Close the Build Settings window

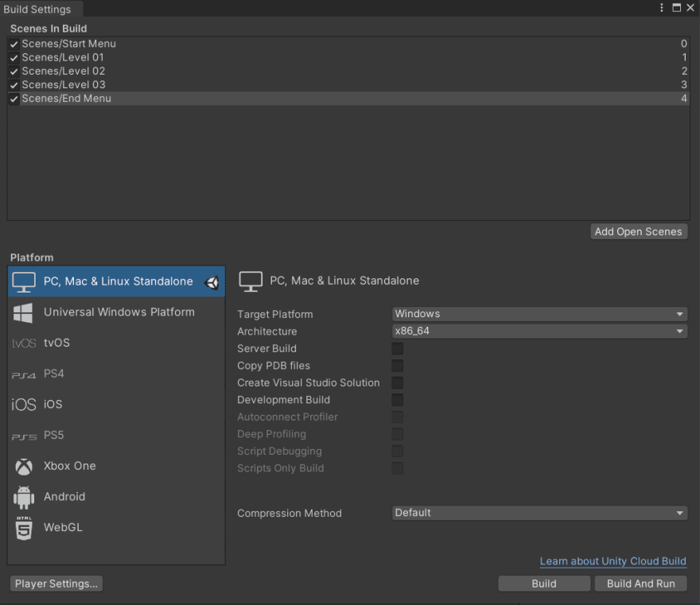[x=690, y=8]
